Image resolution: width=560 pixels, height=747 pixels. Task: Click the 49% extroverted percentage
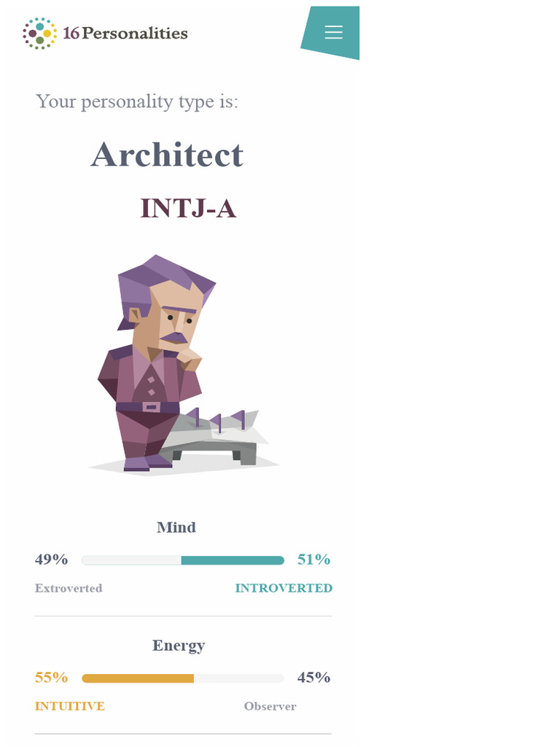(x=52, y=560)
